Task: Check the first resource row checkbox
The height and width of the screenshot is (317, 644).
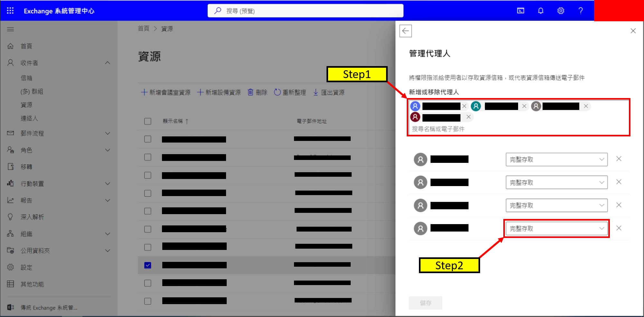Action: point(148,139)
